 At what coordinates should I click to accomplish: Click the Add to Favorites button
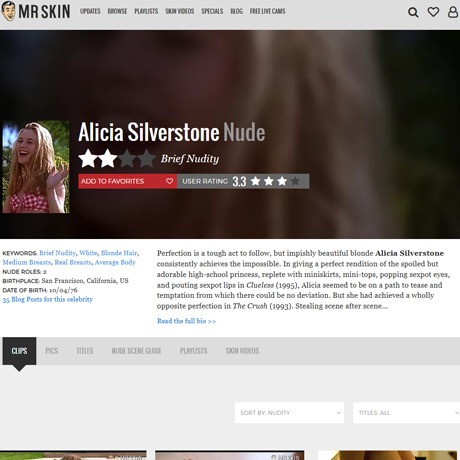coord(127,181)
